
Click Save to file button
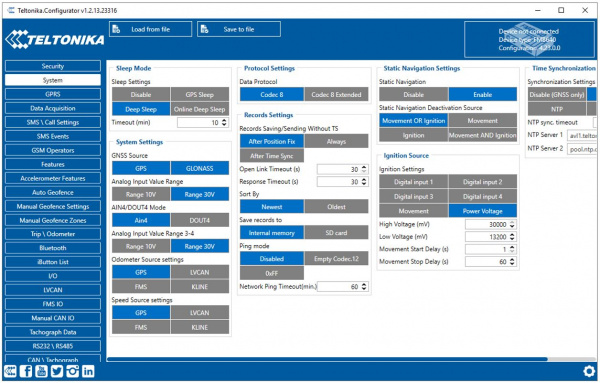(239, 29)
